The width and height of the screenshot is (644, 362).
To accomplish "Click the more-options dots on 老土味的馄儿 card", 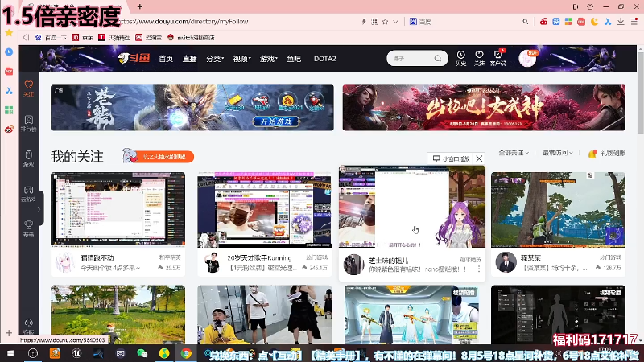I will click(x=479, y=269).
